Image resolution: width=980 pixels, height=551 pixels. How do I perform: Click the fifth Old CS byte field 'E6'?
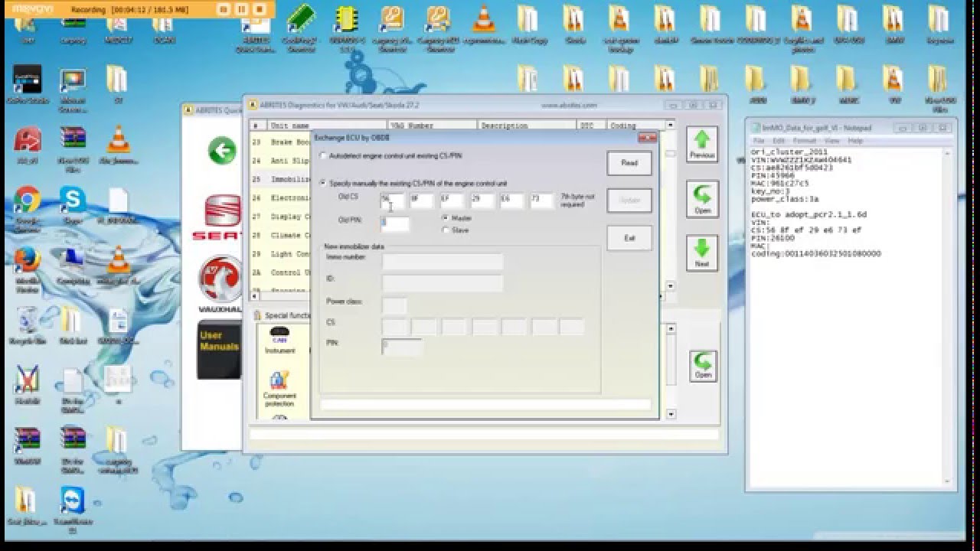[x=512, y=201]
